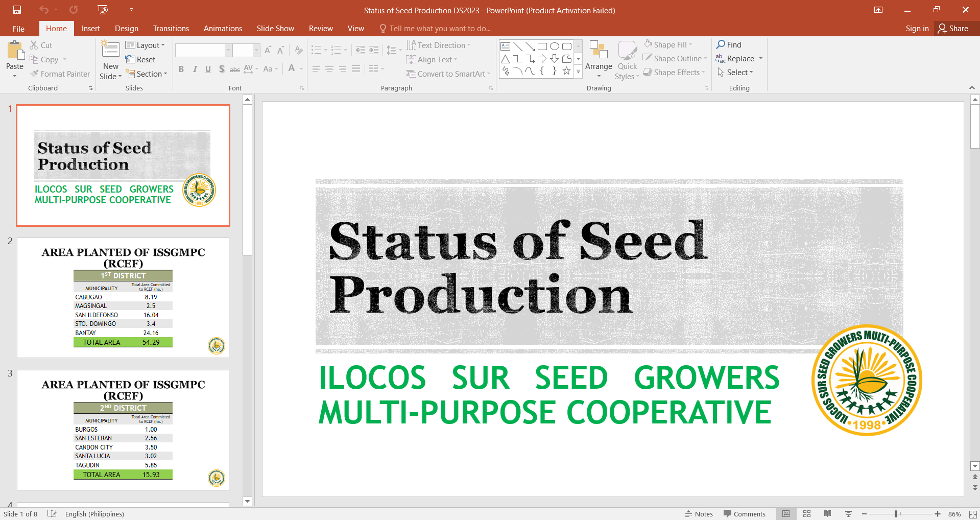
Task: Decrease list indent level
Action: click(x=361, y=50)
